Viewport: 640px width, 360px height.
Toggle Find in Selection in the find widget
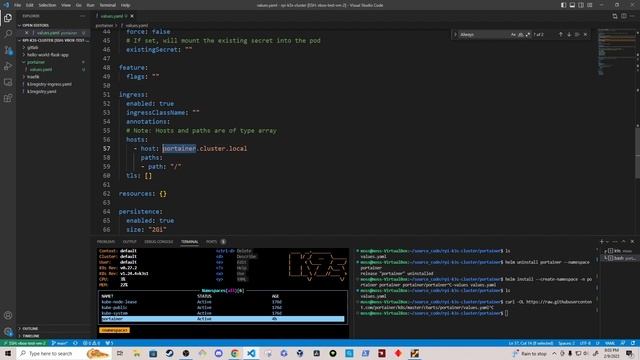click(x=577, y=35)
